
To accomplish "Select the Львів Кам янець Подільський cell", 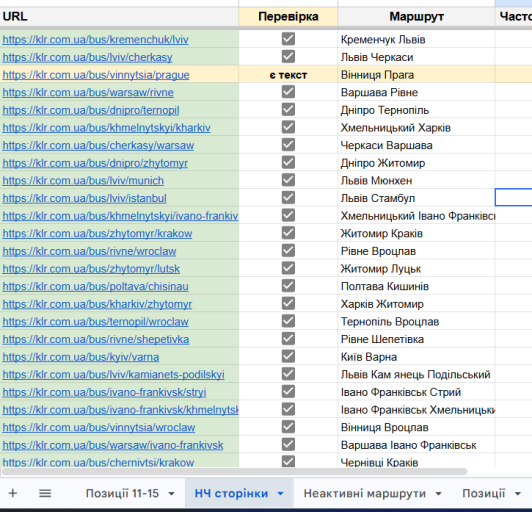I will 416,374.
